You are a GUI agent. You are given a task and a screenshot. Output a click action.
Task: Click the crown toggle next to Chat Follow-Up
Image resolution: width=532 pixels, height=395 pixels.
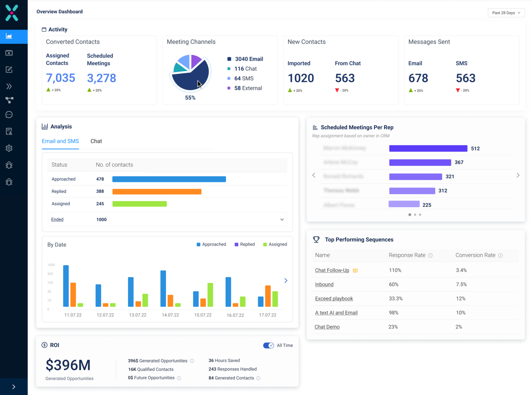pos(355,270)
